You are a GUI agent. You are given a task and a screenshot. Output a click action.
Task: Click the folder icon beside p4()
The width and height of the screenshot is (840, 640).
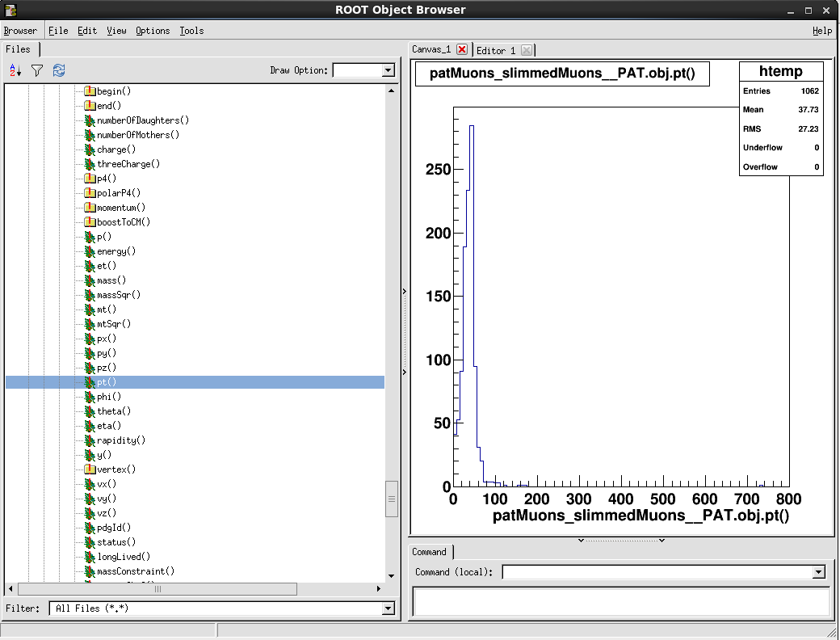91,179
